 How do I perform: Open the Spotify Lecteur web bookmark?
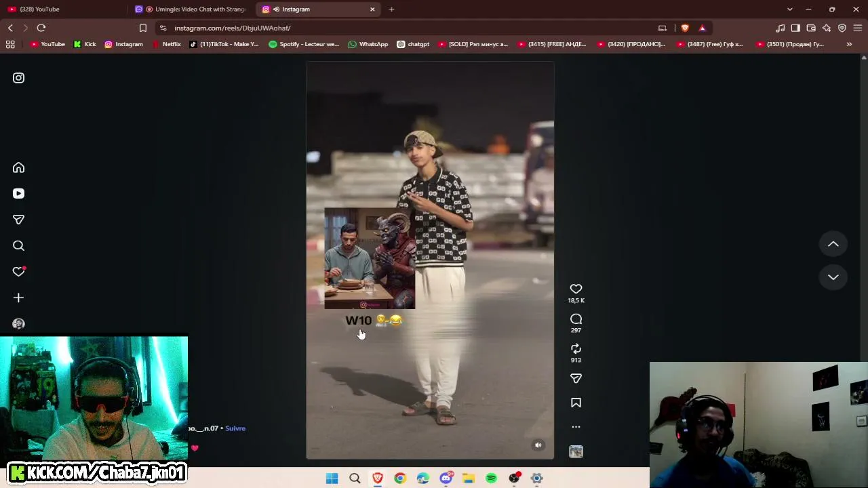click(x=304, y=44)
